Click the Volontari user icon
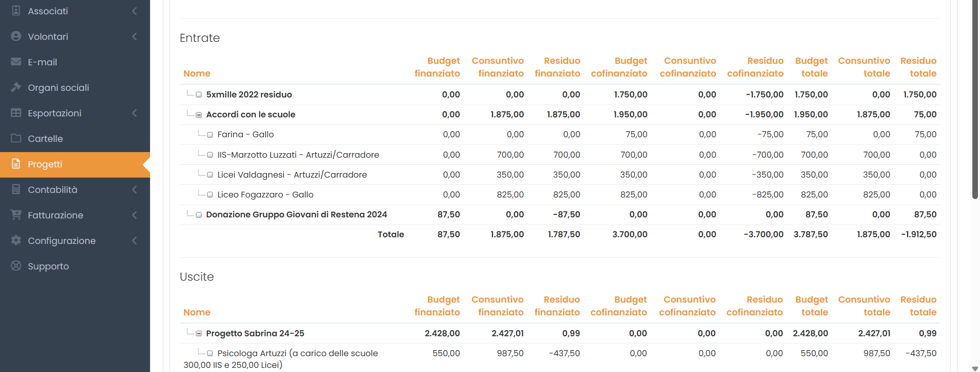Viewport: 980px width, 372px height. (x=16, y=36)
